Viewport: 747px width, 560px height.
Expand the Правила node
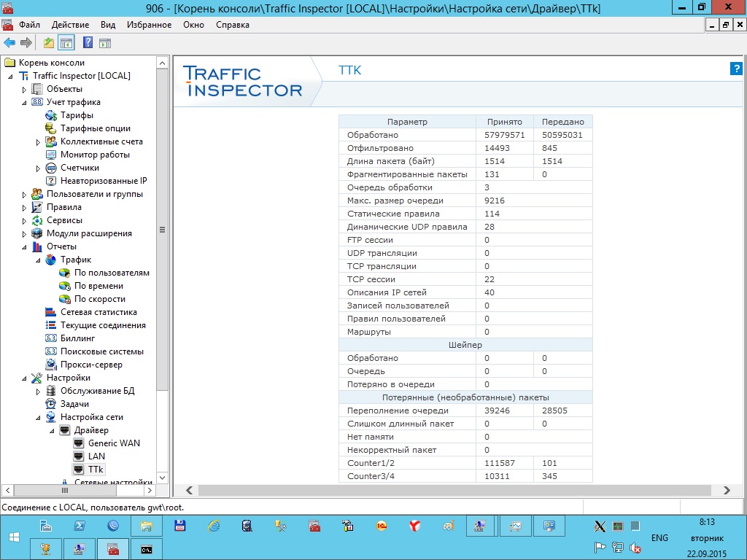pos(24,207)
